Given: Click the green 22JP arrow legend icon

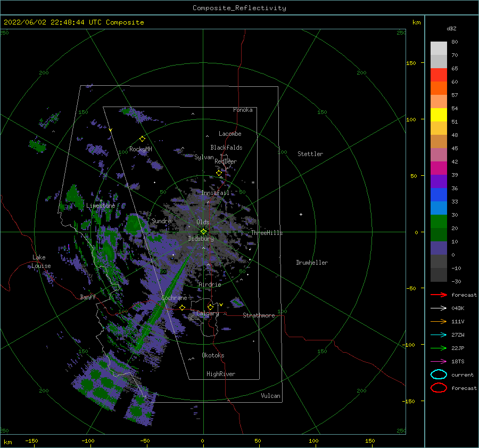Looking at the screenshot, I should point(439,348).
